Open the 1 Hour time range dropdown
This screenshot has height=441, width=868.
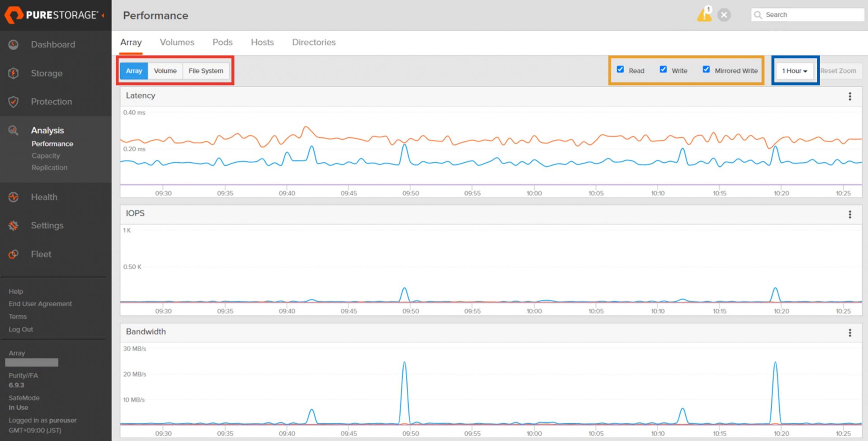click(794, 71)
